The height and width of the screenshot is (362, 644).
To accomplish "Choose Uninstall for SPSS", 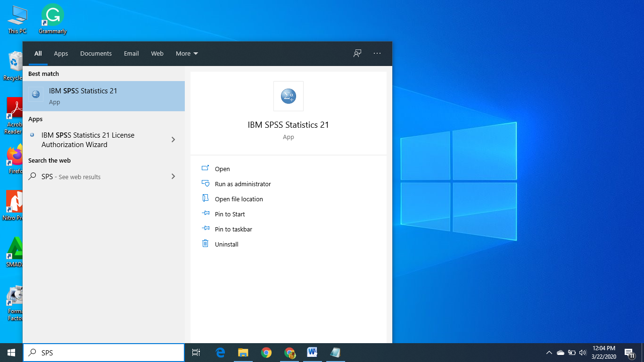I will 226,244.
